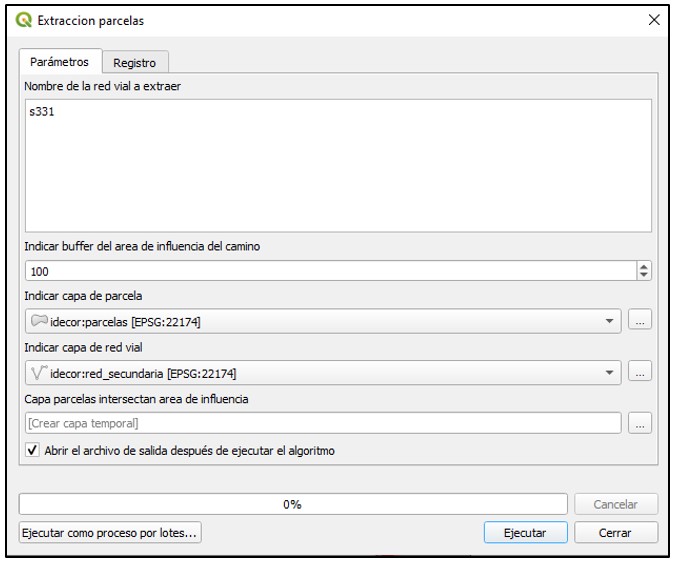Browse for red vial layer with ellipsis button

640,372
